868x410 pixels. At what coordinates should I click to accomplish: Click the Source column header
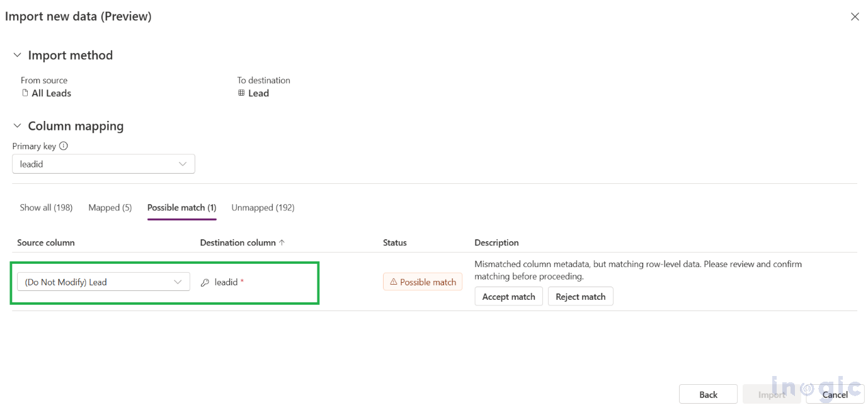46,242
